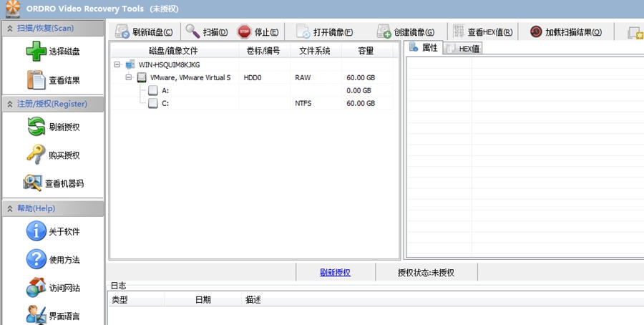The width and height of the screenshot is (644, 325).
Task: Click the 容量 column header
Action: [366, 51]
